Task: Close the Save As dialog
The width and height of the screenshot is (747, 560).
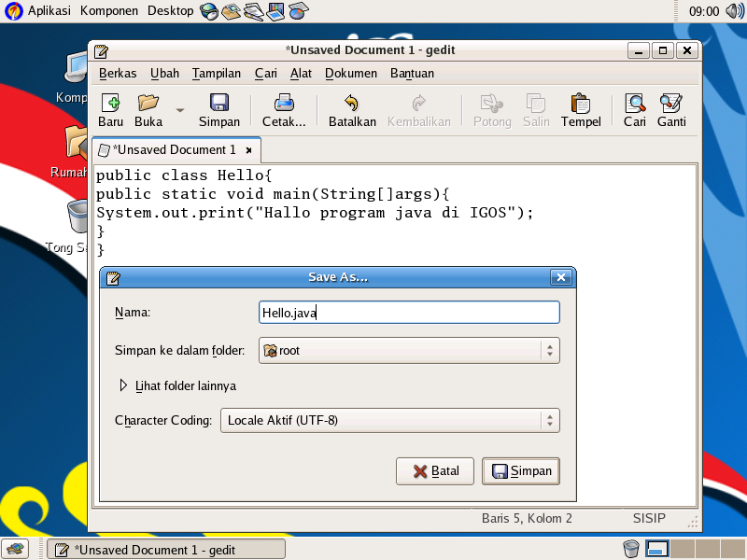Action: [561, 277]
